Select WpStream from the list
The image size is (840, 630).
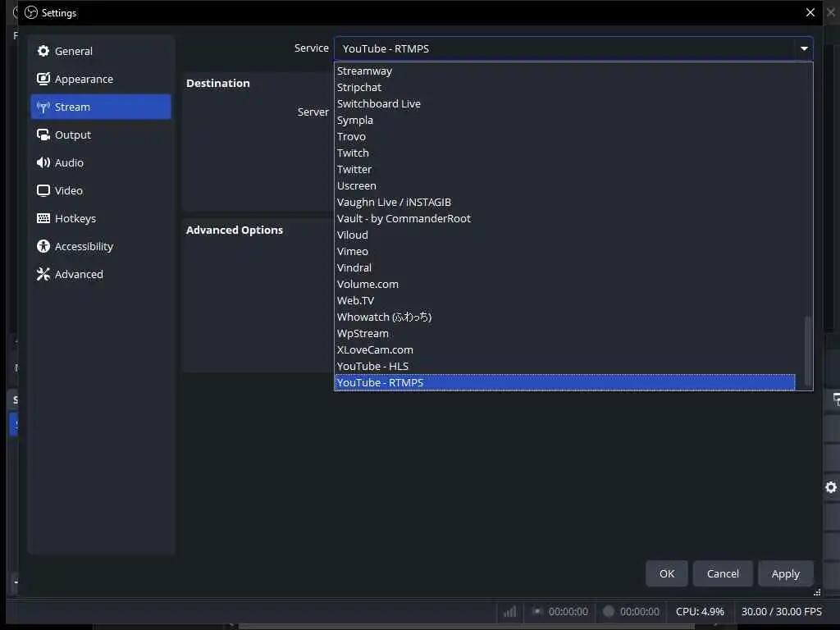[x=564, y=333]
